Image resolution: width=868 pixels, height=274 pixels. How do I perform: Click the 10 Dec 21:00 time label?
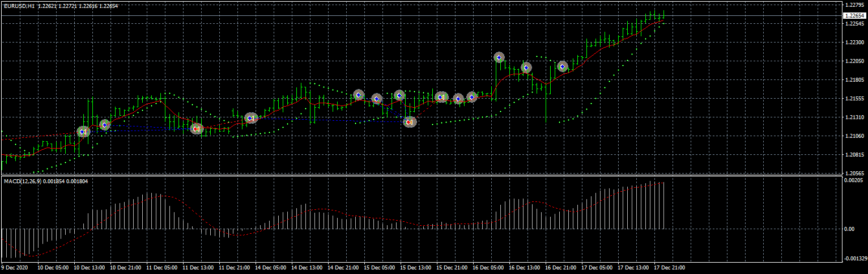tap(126, 267)
